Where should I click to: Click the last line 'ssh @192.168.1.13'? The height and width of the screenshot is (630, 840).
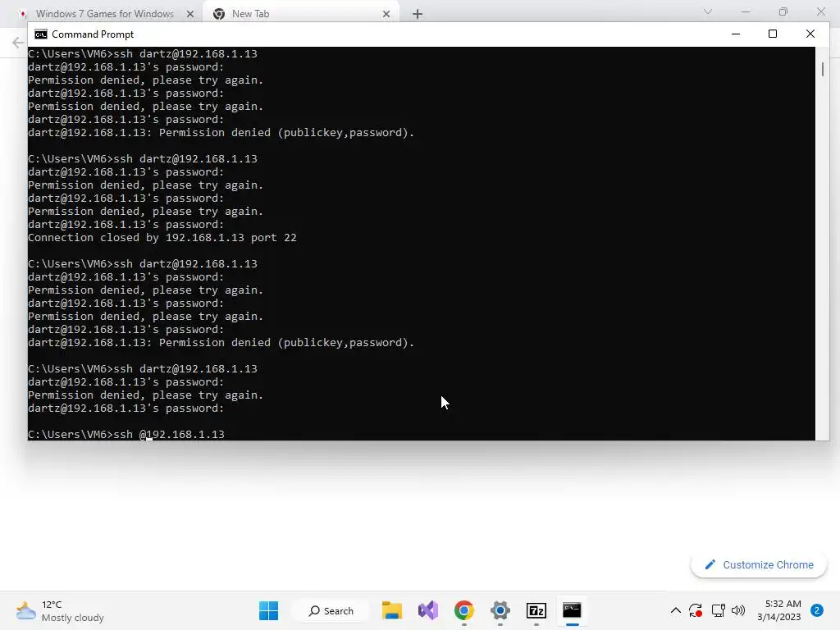(126, 435)
